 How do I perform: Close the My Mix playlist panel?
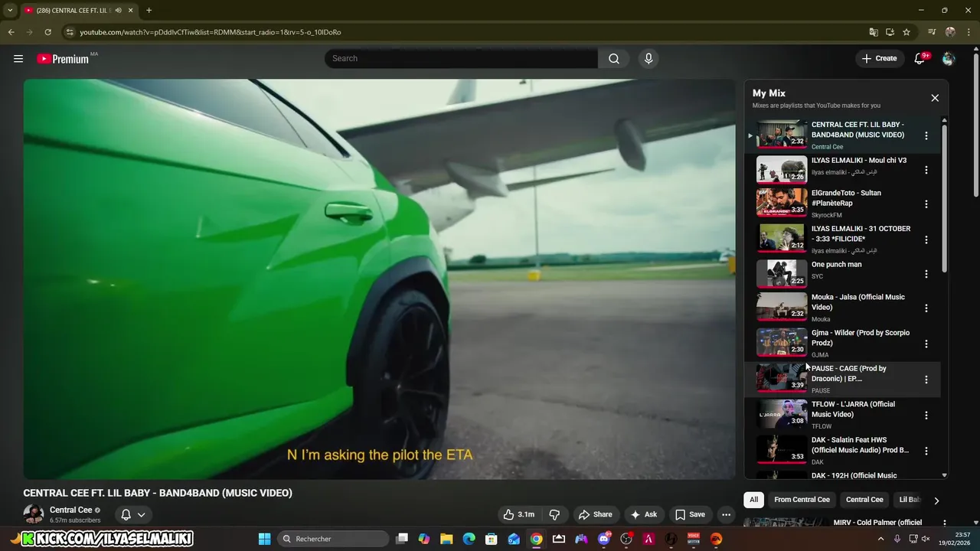tap(935, 98)
